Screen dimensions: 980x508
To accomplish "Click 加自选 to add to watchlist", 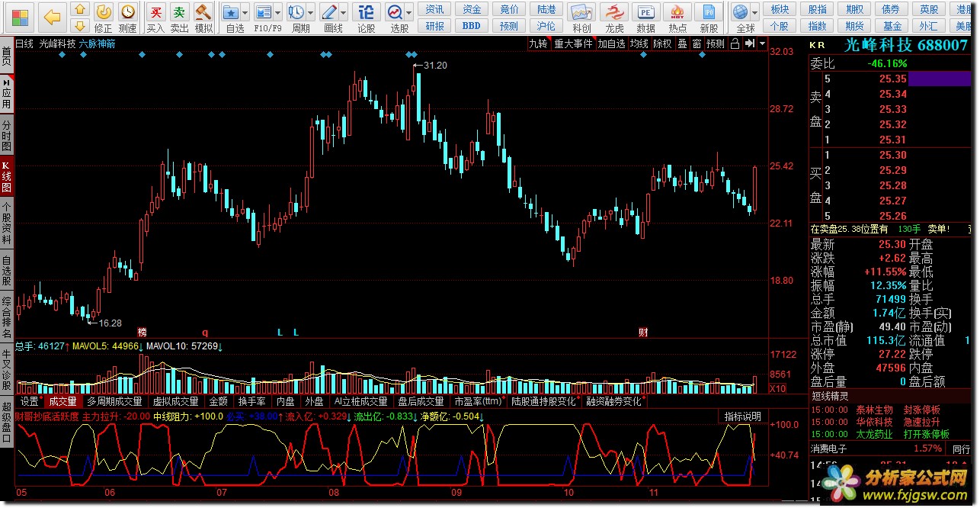I will pyautogui.click(x=611, y=43).
